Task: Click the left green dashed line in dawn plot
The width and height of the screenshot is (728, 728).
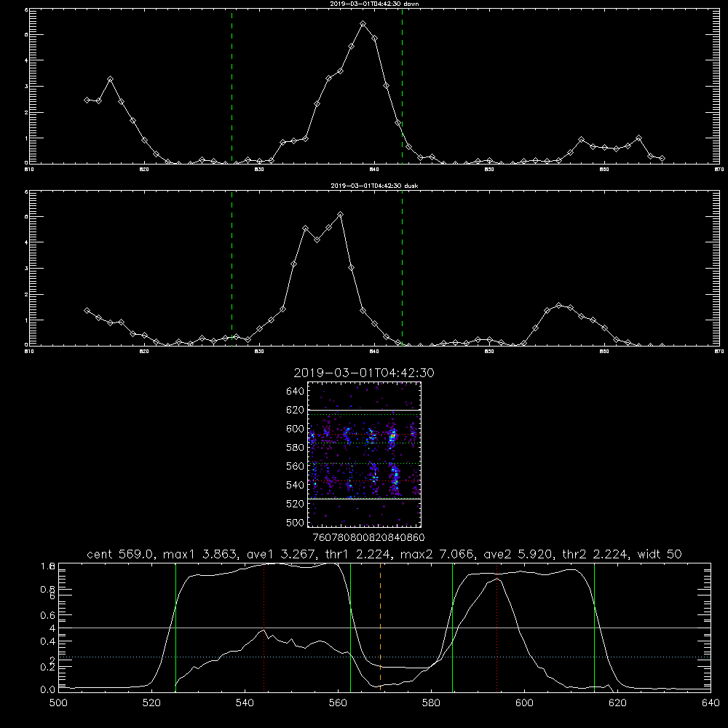Action: pyautogui.click(x=232, y=86)
